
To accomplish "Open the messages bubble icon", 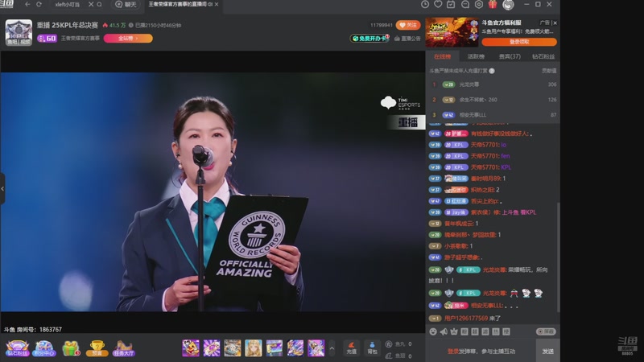I will coord(465,4).
